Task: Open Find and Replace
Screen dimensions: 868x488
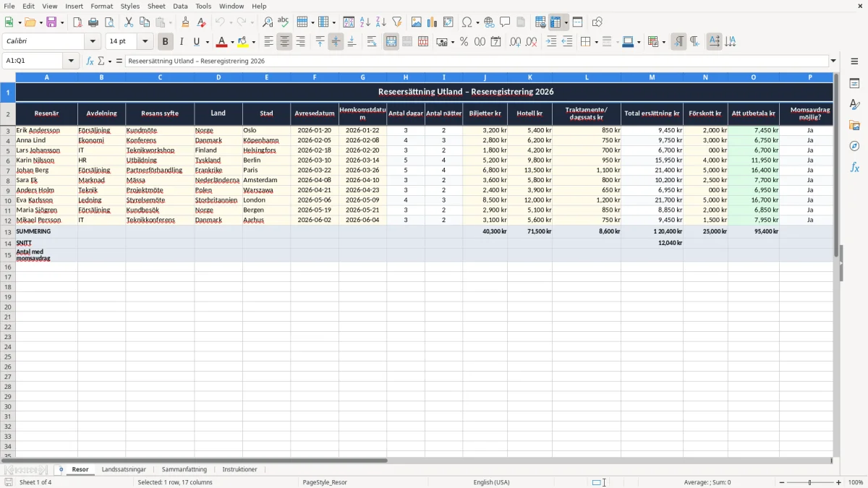Action: [x=268, y=22]
